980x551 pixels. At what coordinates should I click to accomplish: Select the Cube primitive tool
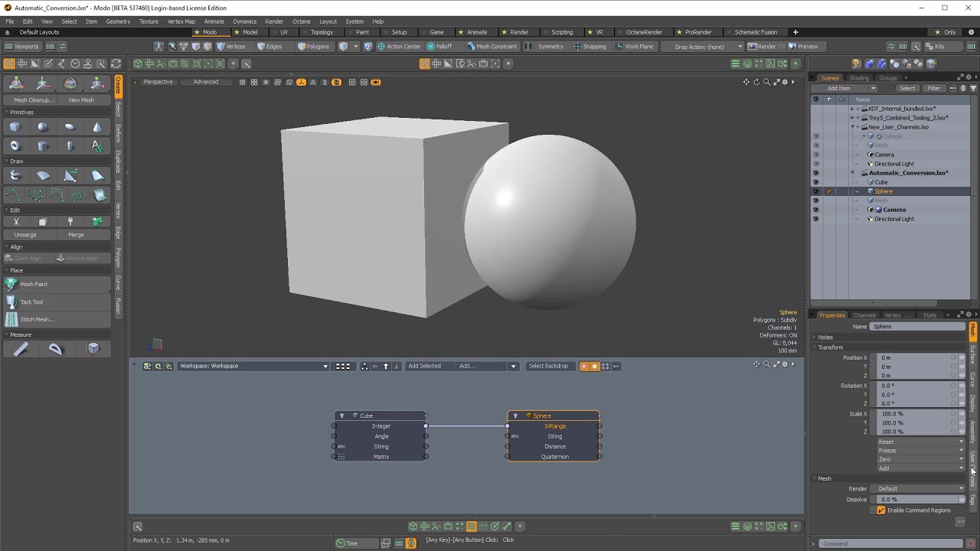pos(15,127)
